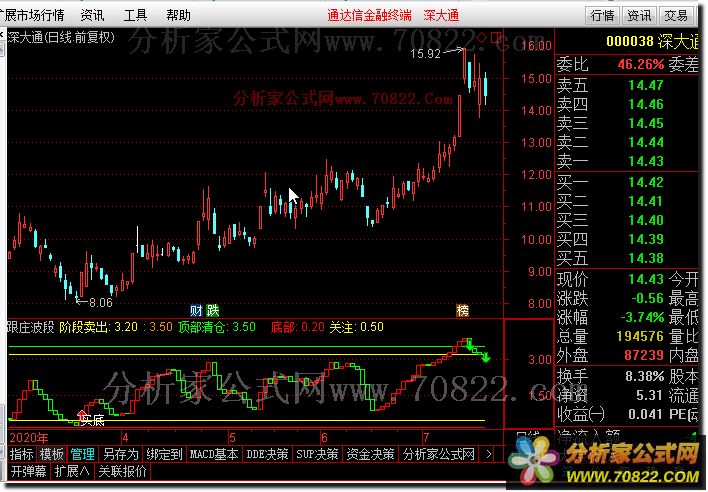
Task: Open the 帮助 menu
Action: point(178,15)
